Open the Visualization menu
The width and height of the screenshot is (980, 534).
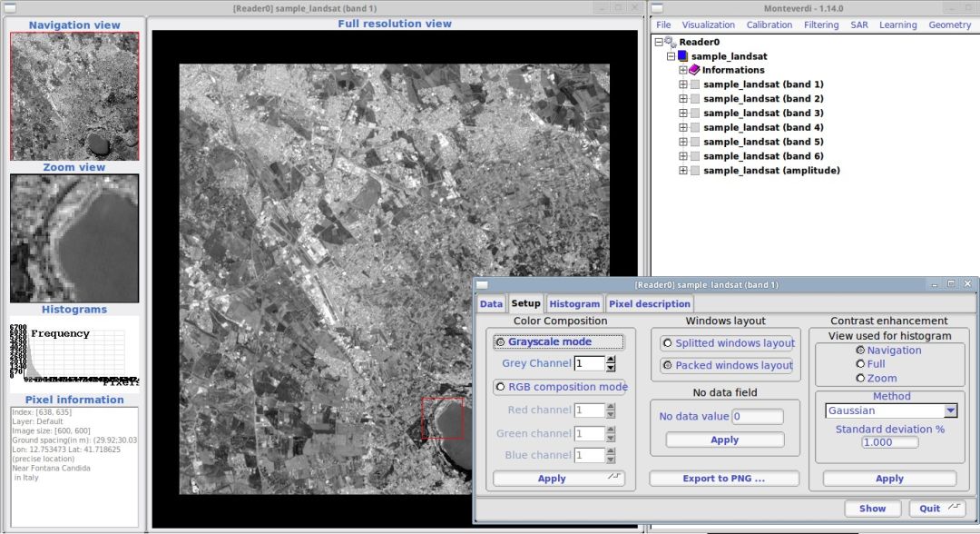(708, 25)
